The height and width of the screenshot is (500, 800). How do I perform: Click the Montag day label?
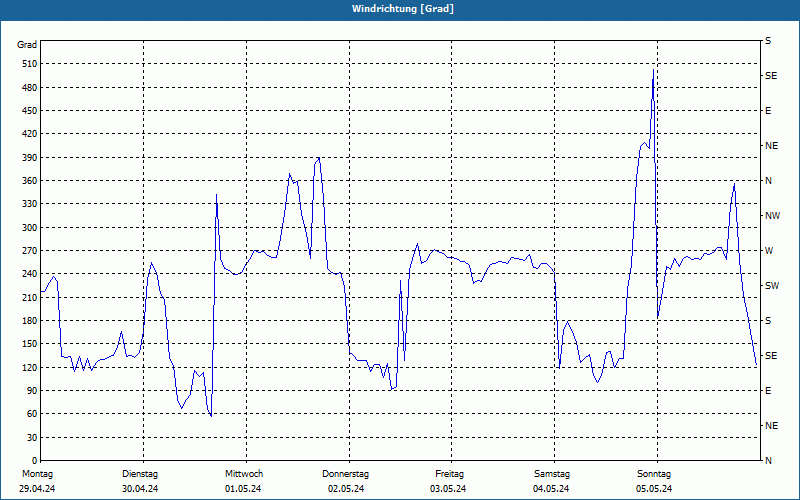click(x=37, y=474)
